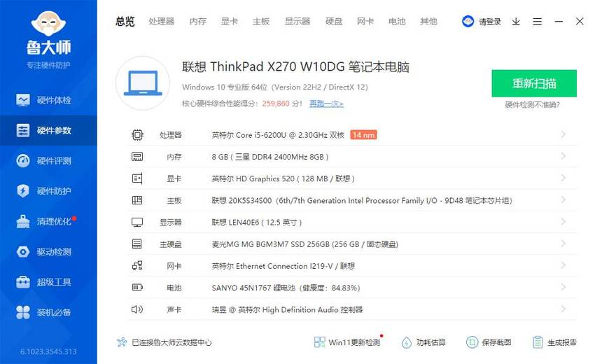
Task: Switch to the 硬盘 tab
Action: point(333,21)
